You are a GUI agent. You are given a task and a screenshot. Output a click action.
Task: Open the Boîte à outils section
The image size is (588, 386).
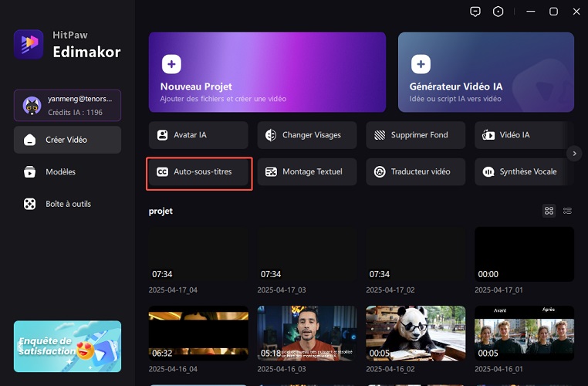(67, 204)
